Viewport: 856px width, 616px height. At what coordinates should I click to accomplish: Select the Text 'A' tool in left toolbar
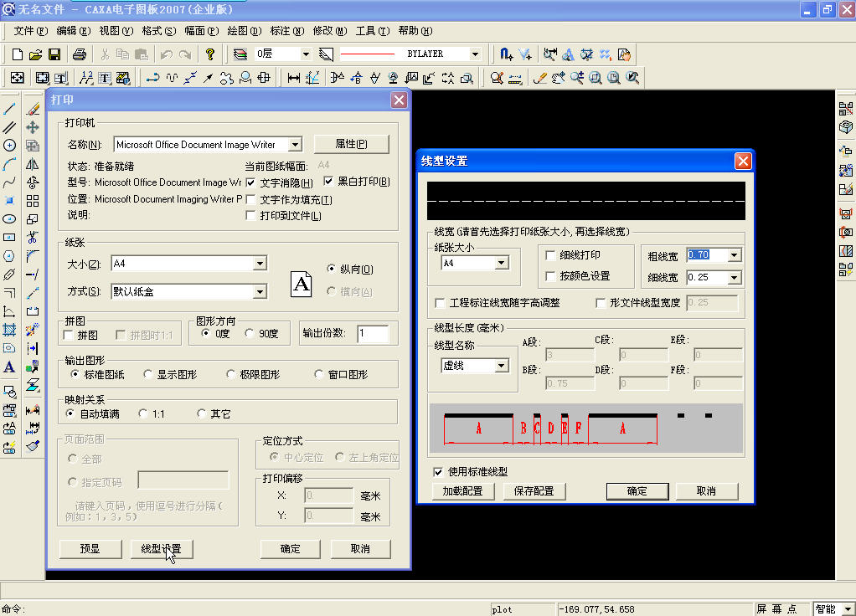tap(9, 367)
